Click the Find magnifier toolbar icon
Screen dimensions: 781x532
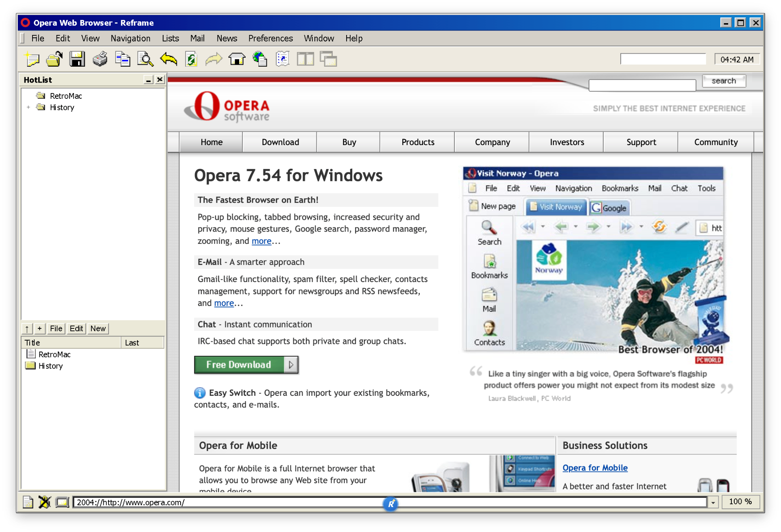click(145, 59)
